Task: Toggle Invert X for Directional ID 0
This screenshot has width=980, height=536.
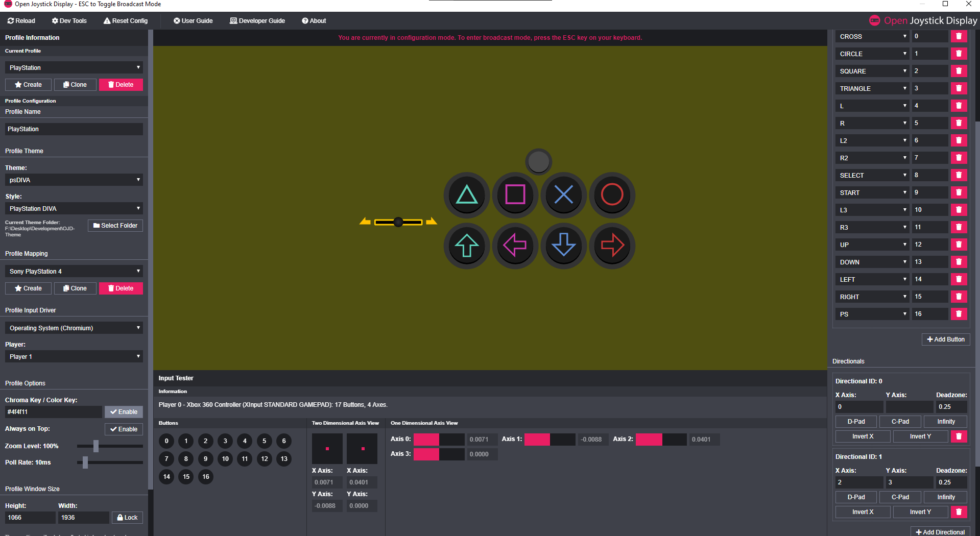Action: coord(863,436)
